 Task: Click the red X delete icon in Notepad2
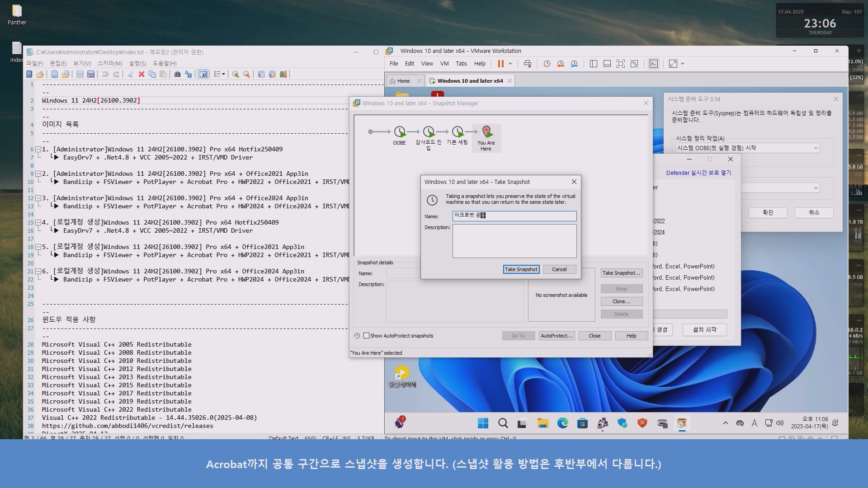click(x=141, y=74)
